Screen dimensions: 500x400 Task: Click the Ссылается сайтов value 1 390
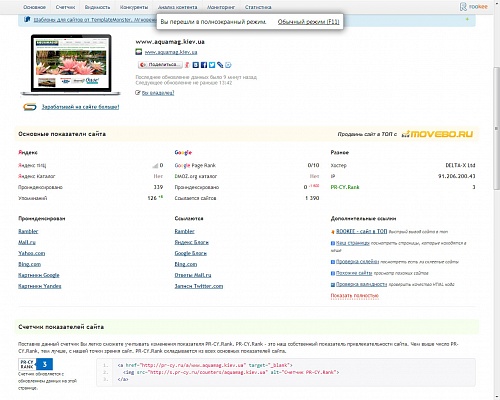(312, 198)
